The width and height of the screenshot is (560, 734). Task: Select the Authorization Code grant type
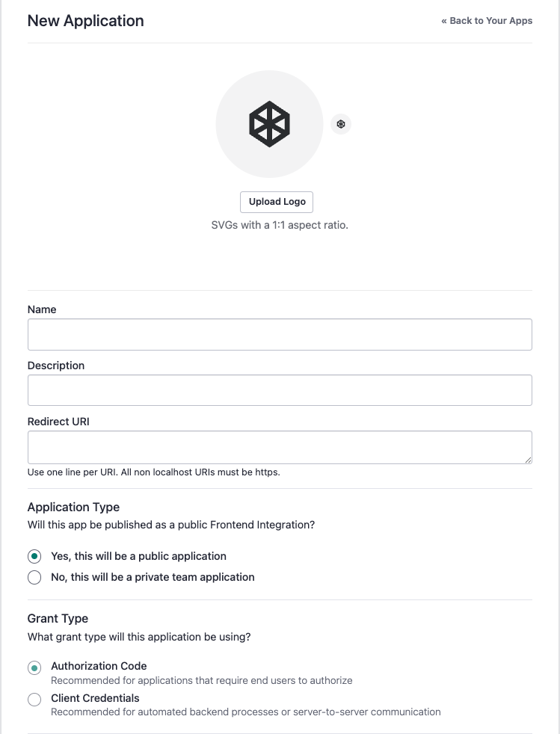pyautogui.click(x=34, y=667)
